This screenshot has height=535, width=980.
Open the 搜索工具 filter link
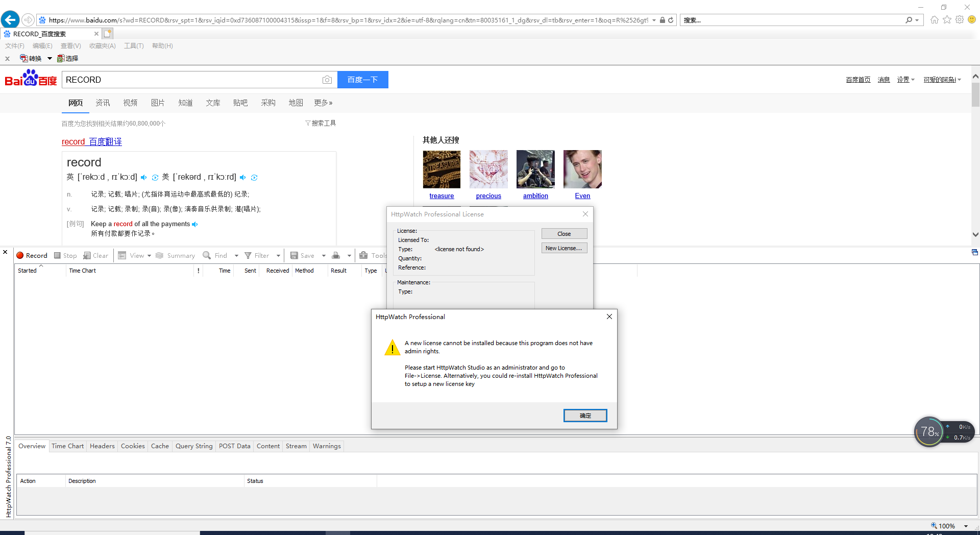coord(321,123)
